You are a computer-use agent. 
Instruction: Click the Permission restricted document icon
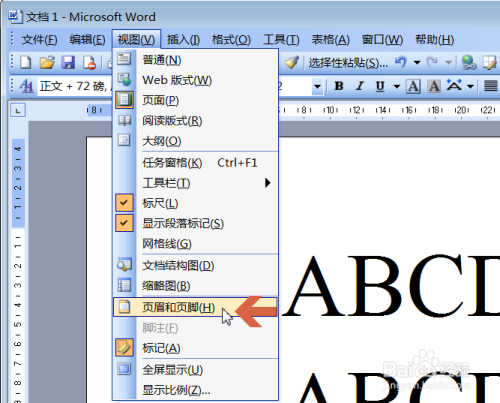(x=89, y=63)
